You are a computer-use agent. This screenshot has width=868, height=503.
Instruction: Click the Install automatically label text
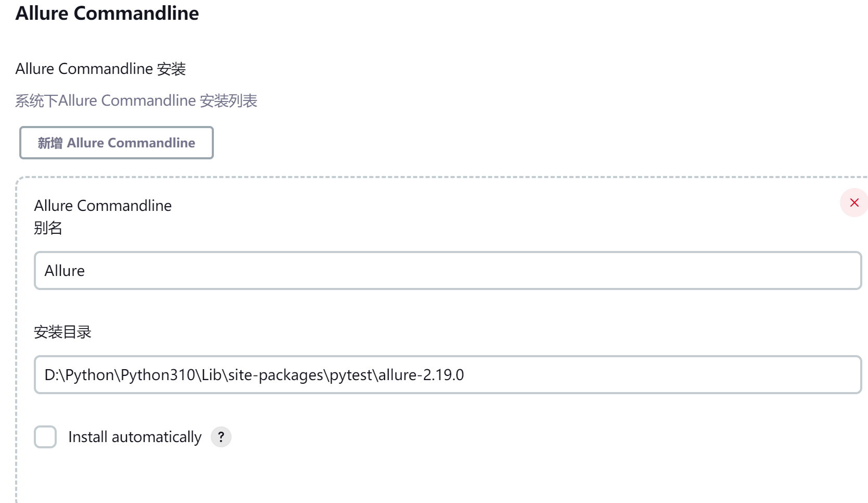click(x=135, y=437)
